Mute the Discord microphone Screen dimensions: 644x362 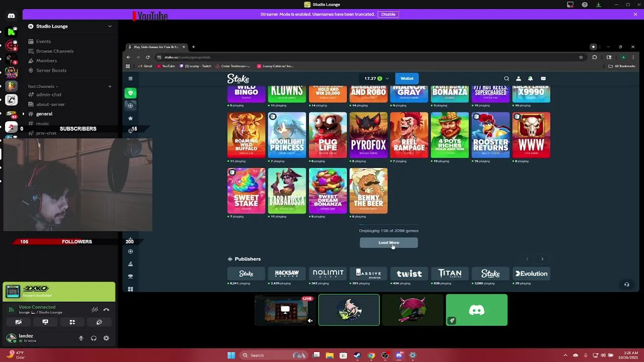[x=81, y=338]
